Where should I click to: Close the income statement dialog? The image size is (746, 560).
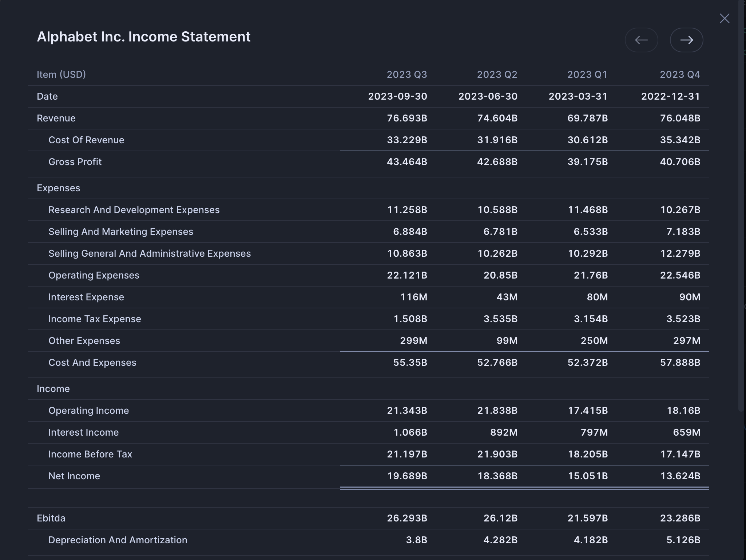pos(725,19)
